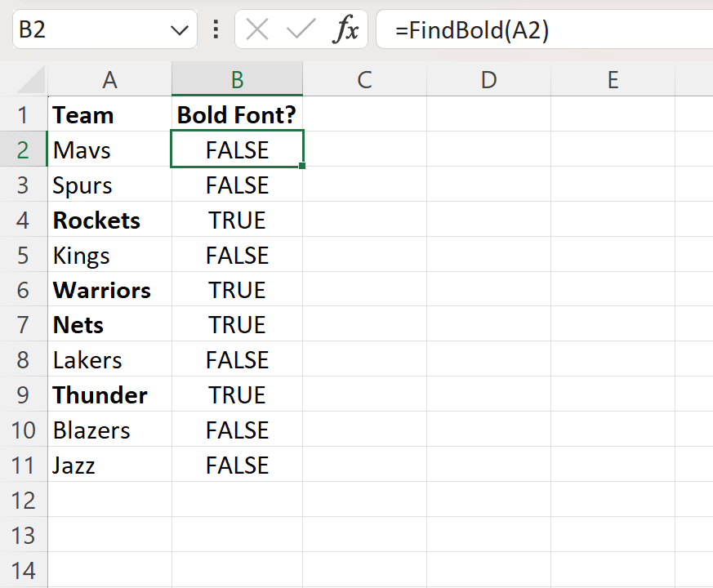
Task: Open the Insert Function dialog via fx icon
Action: [346, 30]
